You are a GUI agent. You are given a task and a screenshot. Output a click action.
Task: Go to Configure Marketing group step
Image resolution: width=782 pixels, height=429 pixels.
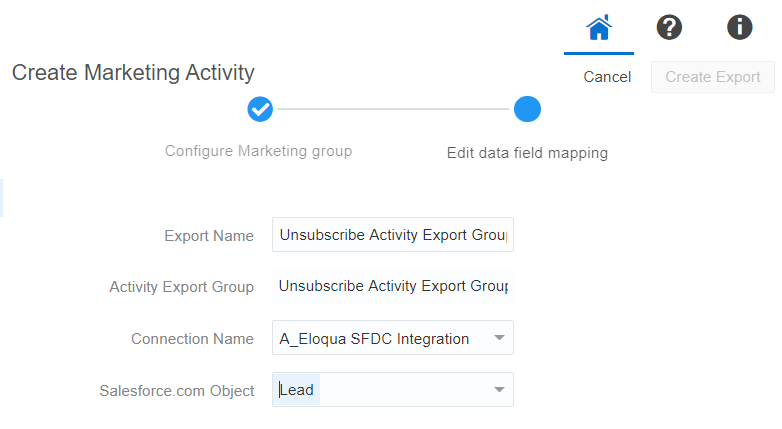tap(258, 151)
